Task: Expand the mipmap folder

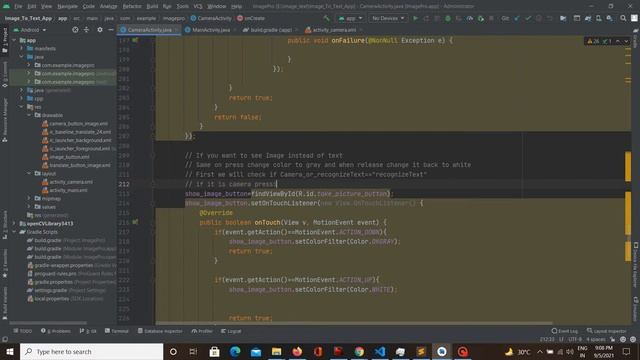Action: 29,198
